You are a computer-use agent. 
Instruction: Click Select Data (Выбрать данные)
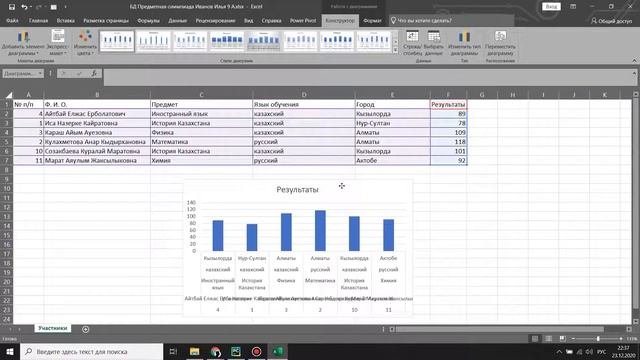pos(433,43)
